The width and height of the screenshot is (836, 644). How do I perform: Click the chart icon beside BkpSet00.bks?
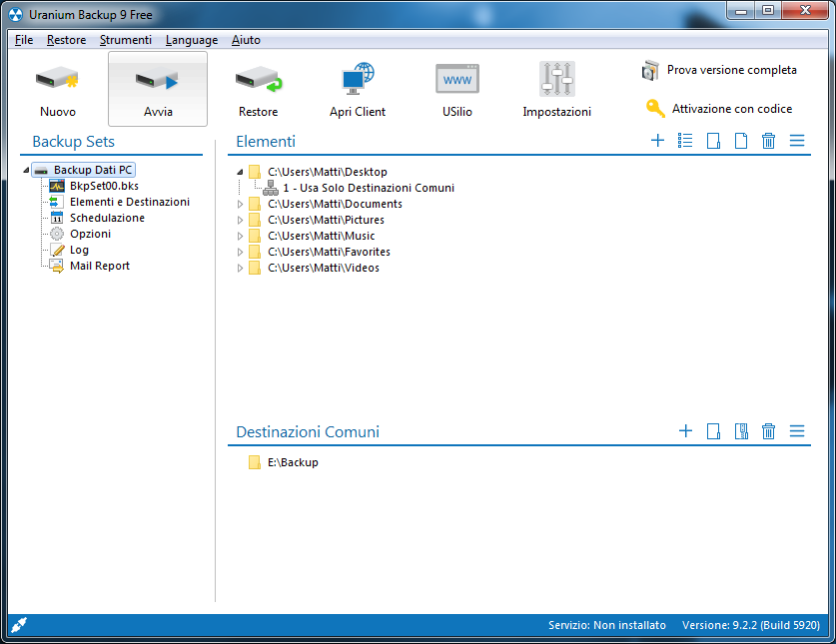pos(57,186)
